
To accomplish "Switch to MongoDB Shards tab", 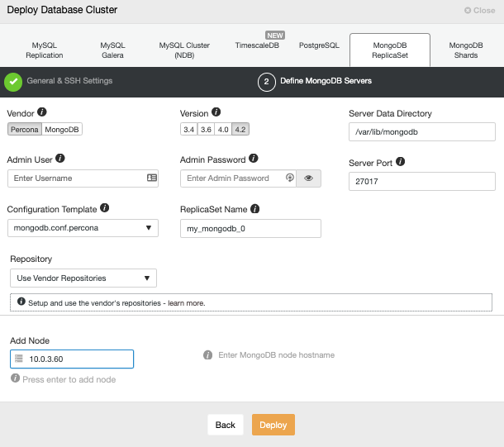I will coord(466,50).
